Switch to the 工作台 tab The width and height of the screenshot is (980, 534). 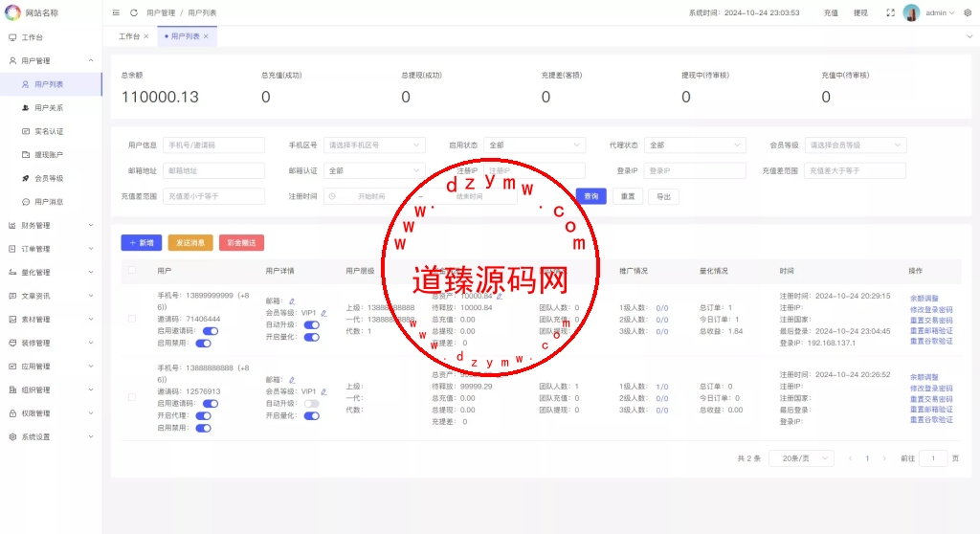(129, 36)
